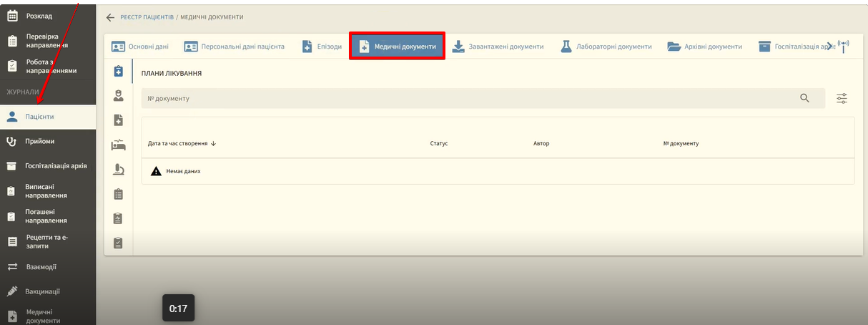Open Госпіталізація архів in the sidebar
The width and height of the screenshot is (868, 325).
point(48,165)
